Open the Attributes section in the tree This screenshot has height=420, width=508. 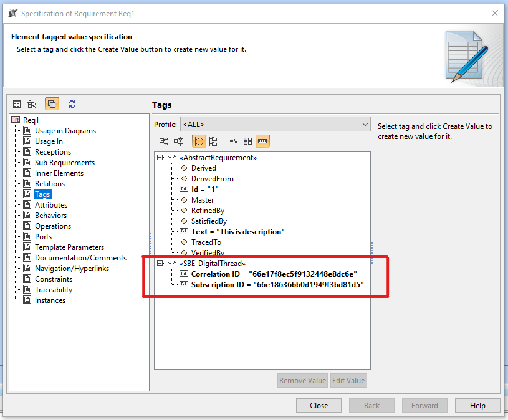coord(51,205)
